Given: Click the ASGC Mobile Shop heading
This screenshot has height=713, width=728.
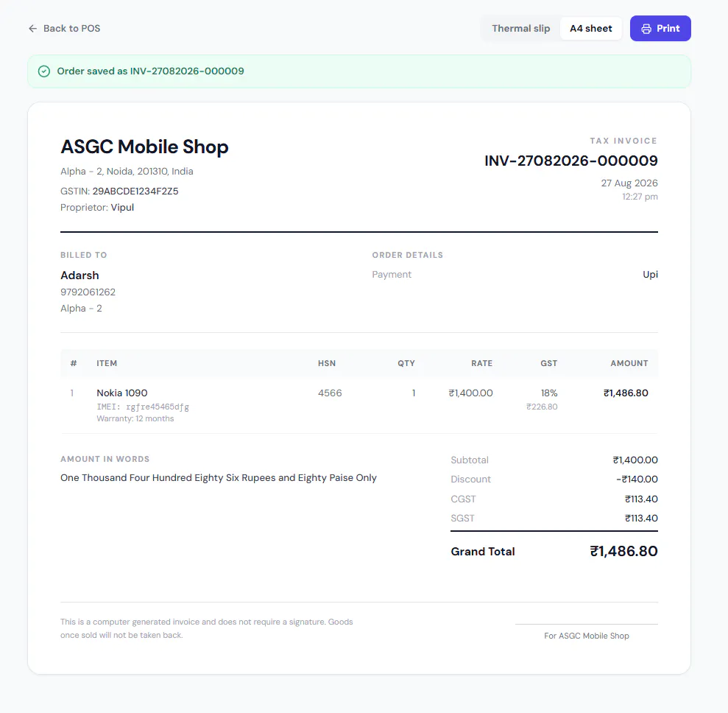Looking at the screenshot, I should click(144, 147).
